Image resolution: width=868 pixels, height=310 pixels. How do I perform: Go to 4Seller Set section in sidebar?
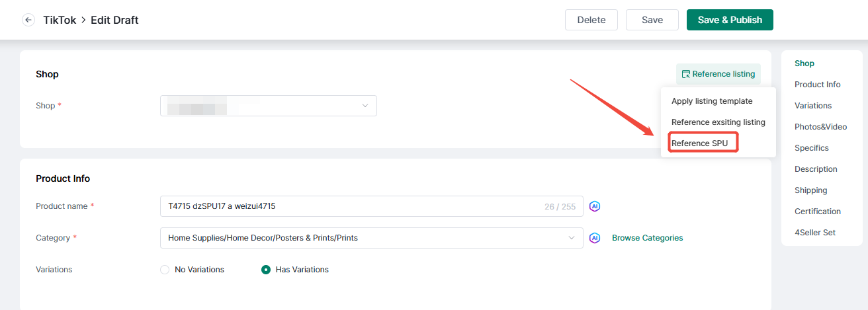pyautogui.click(x=815, y=233)
